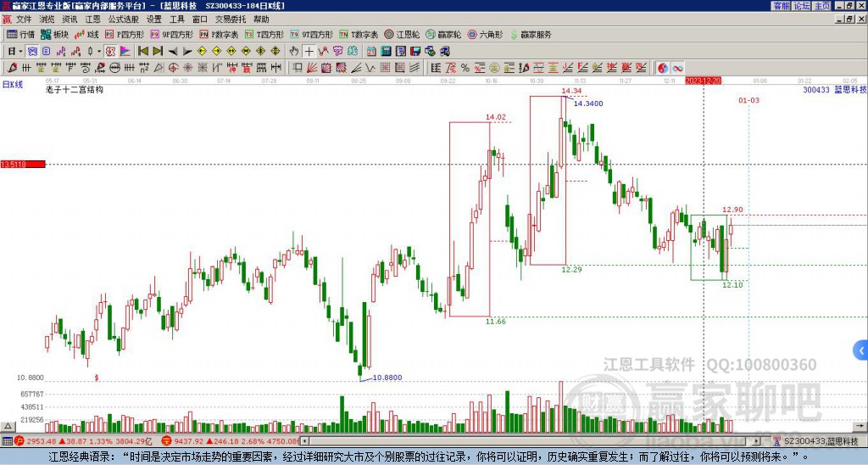
Task: Step right with black right arrow icon
Action: [x=187, y=52]
